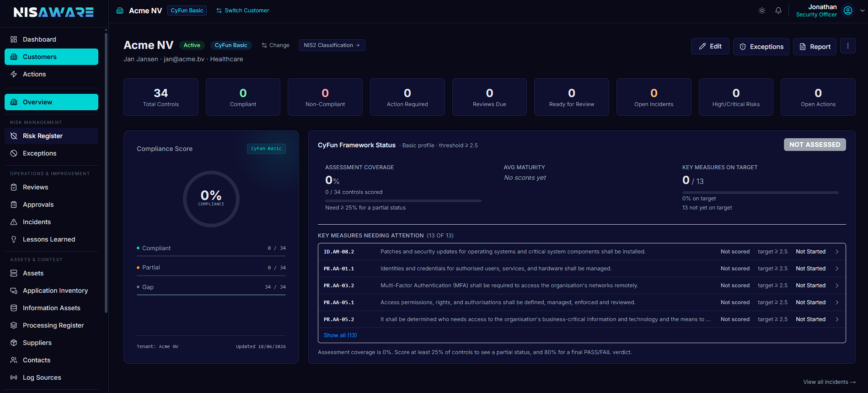This screenshot has height=393, width=868.
Task: Click the NOT ASSESSED status badge
Action: click(814, 145)
